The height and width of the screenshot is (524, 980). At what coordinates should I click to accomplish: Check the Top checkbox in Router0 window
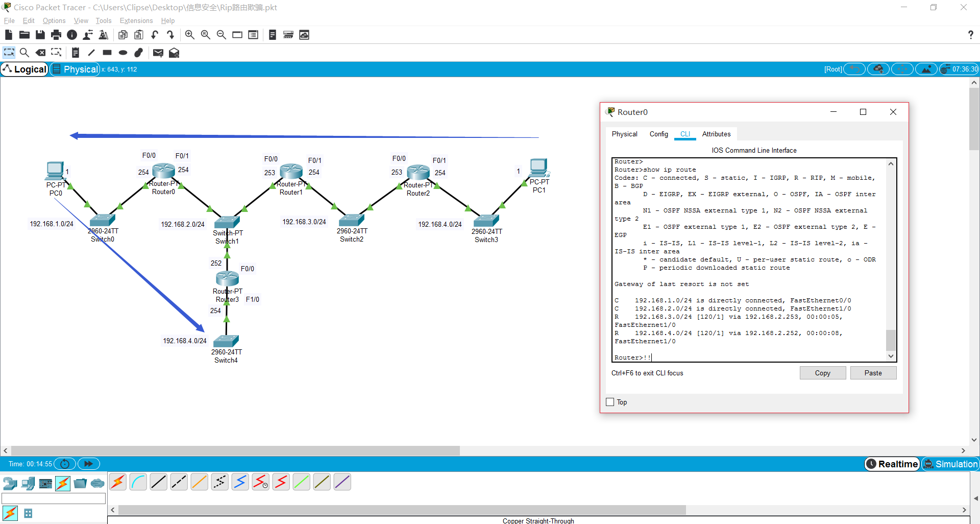pos(609,402)
